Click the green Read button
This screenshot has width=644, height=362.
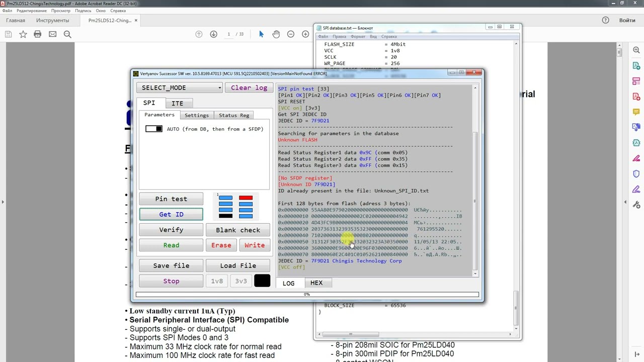point(171,245)
